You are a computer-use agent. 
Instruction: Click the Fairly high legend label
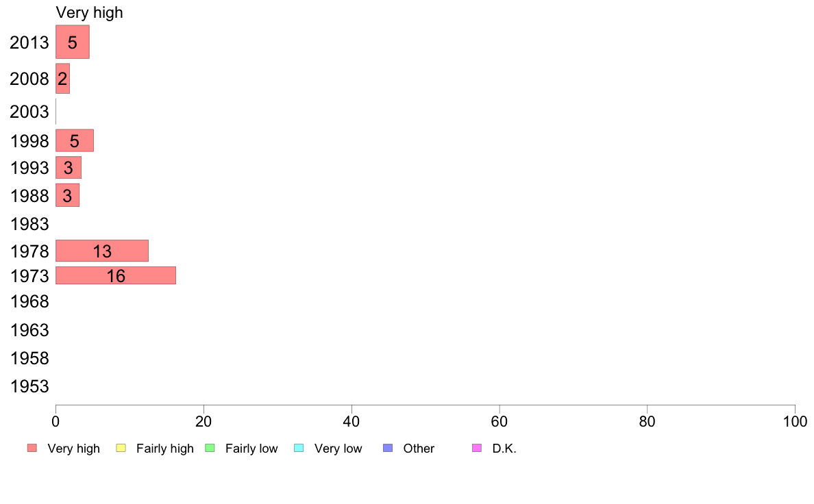[x=165, y=449]
